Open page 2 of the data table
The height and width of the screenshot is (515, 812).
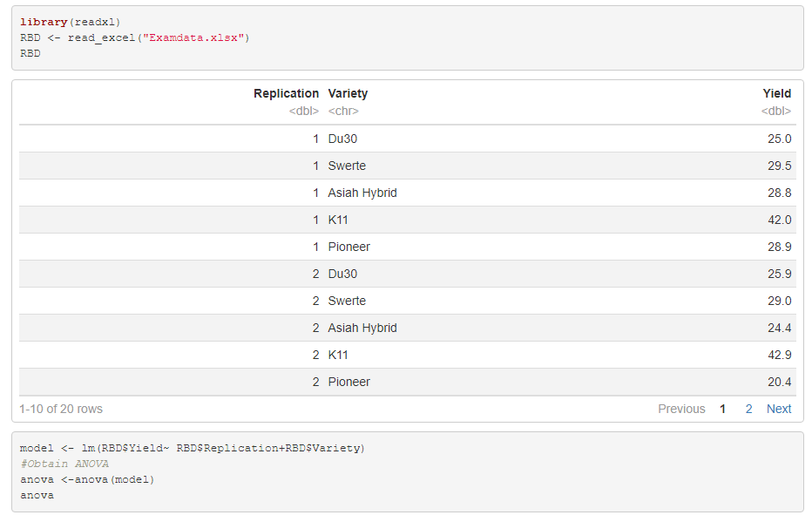coord(748,409)
